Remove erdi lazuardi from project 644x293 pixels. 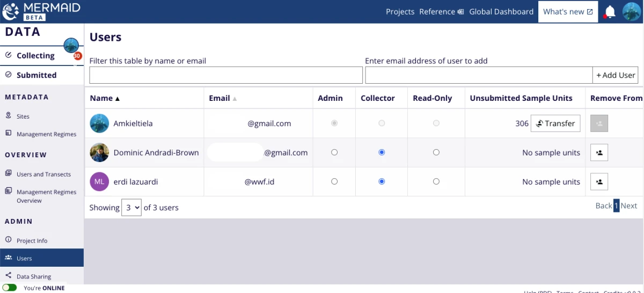pyautogui.click(x=599, y=182)
